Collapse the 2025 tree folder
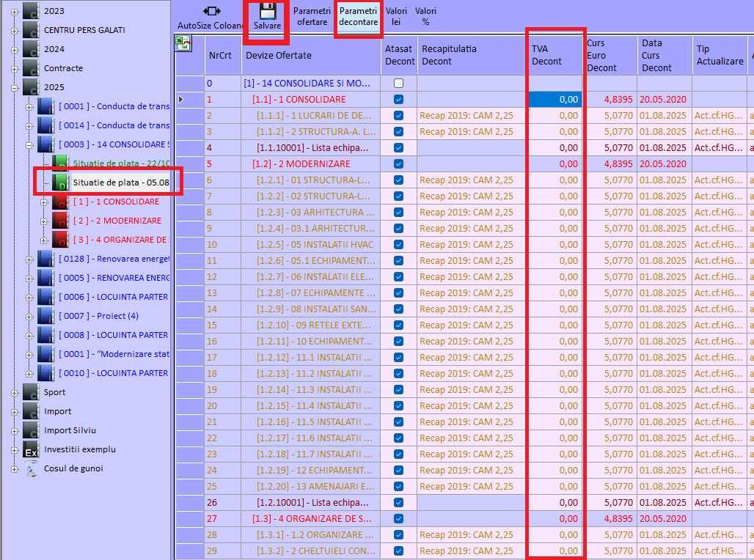The height and width of the screenshot is (560, 754). pyautogui.click(x=13, y=87)
